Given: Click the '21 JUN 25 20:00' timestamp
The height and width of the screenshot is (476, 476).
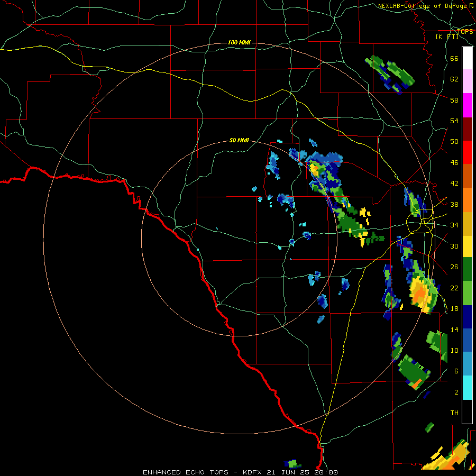Looking at the screenshot, I should [303, 472].
